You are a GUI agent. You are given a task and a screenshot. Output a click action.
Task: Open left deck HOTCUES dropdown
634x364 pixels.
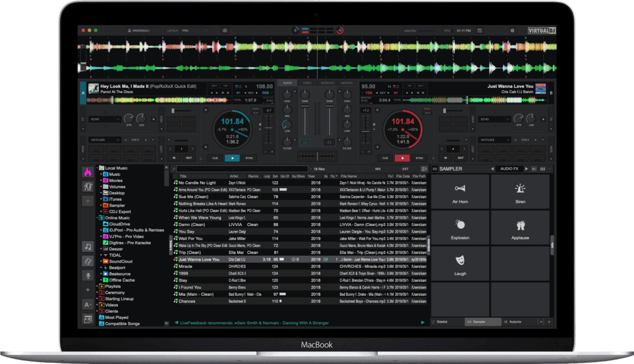click(x=105, y=140)
